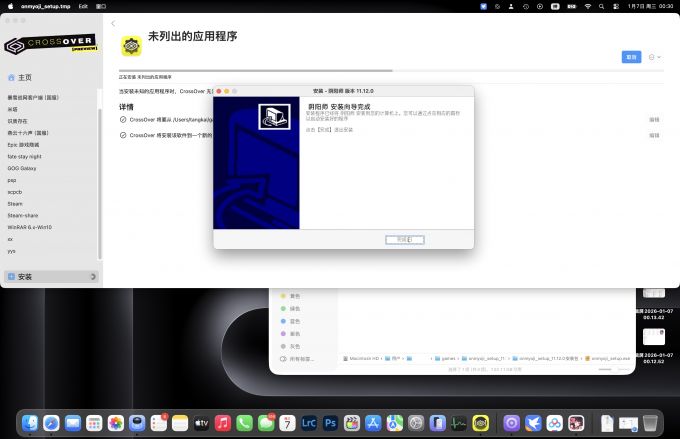680x439 pixels.
Task: Open the menu bar item right of Edit
Action: (101, 7)
